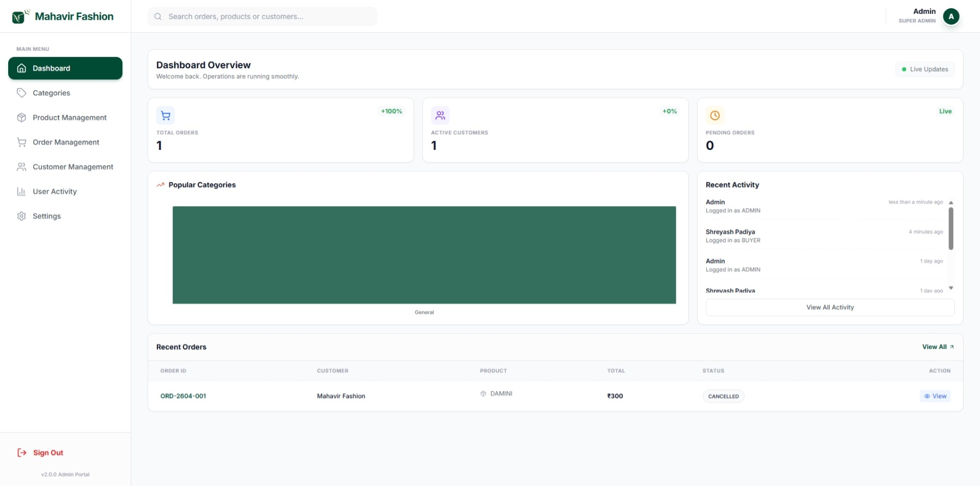Click the search magnifier icon
This screenshot has width=980, height=486.
158,16
